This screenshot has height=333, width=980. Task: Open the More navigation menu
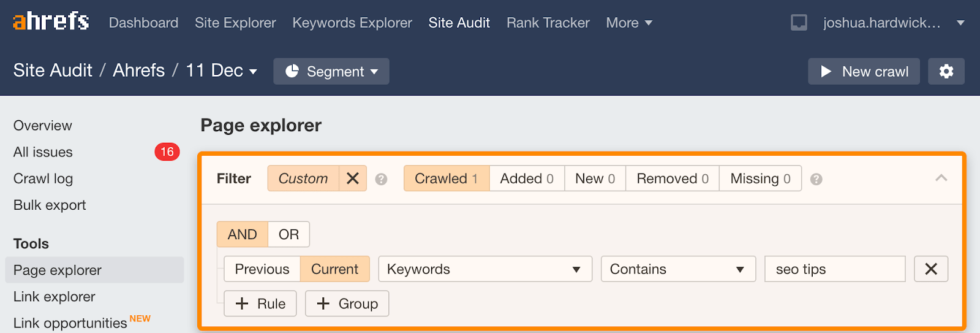tap(628, 23)
